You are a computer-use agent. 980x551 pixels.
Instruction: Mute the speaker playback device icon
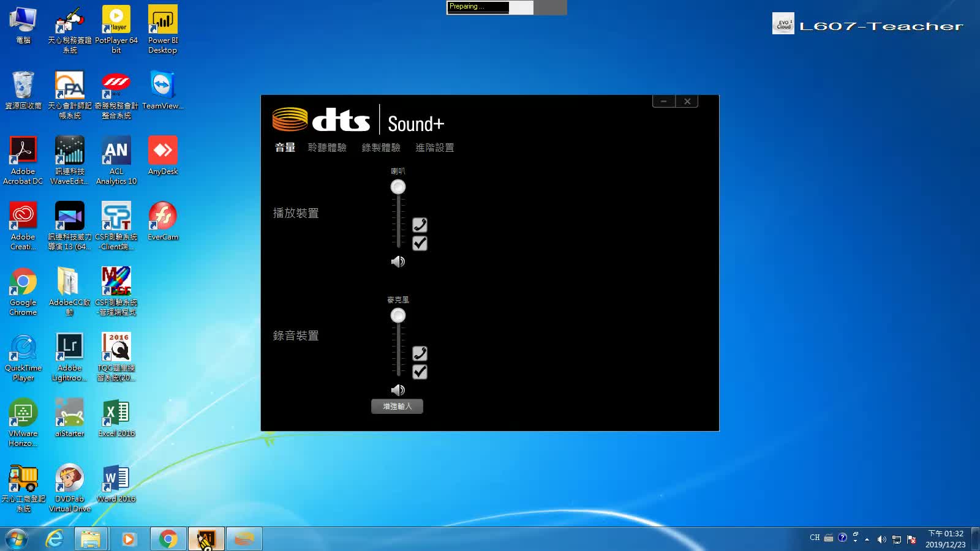[x=398, y=262]
